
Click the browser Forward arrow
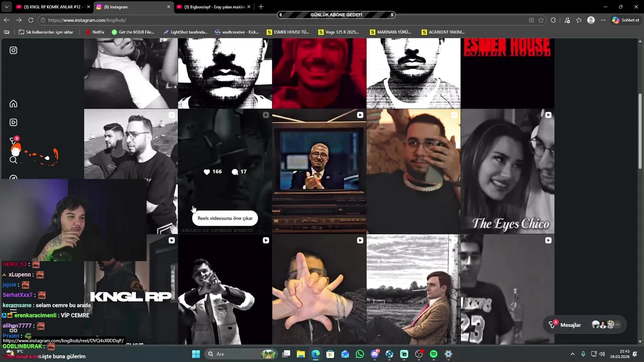(19, 20)
